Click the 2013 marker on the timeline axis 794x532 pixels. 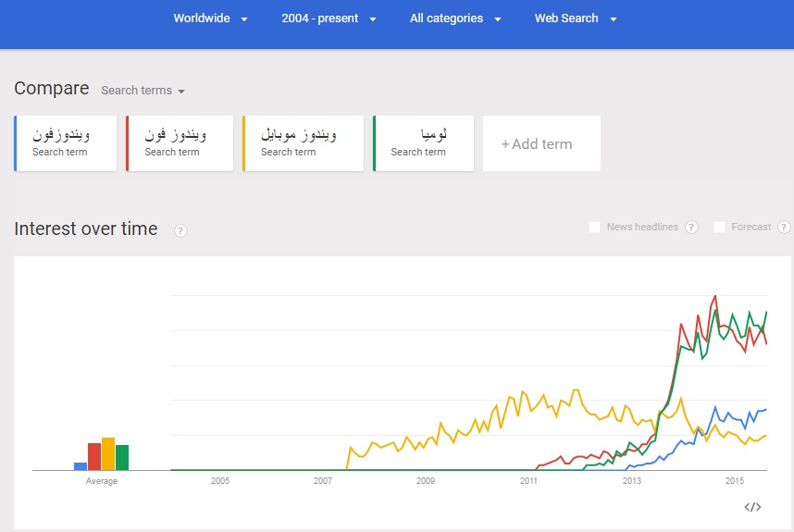coord(631,481)
